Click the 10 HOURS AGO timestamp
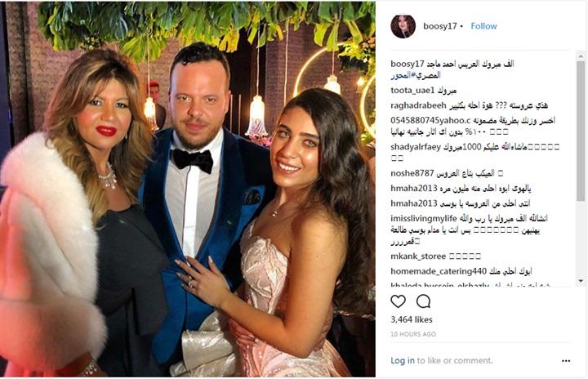Screen dimensions: 588x379 click(x=413, y=334)
